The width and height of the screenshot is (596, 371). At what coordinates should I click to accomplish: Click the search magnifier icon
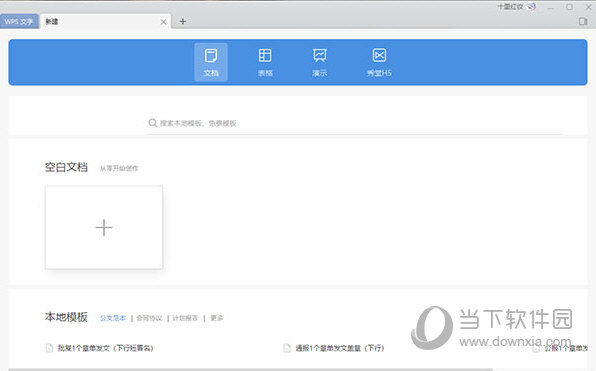click(x=152, y=123)
